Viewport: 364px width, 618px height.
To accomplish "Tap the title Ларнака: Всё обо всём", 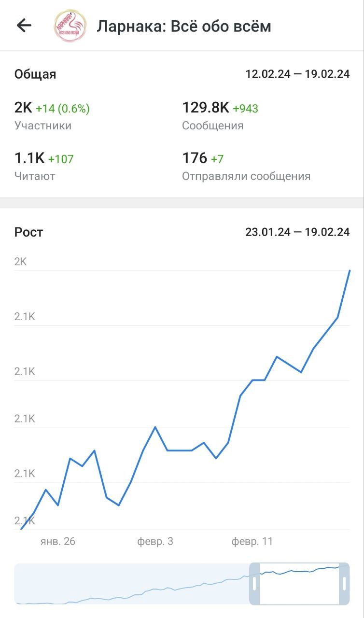I will point(184,26).
